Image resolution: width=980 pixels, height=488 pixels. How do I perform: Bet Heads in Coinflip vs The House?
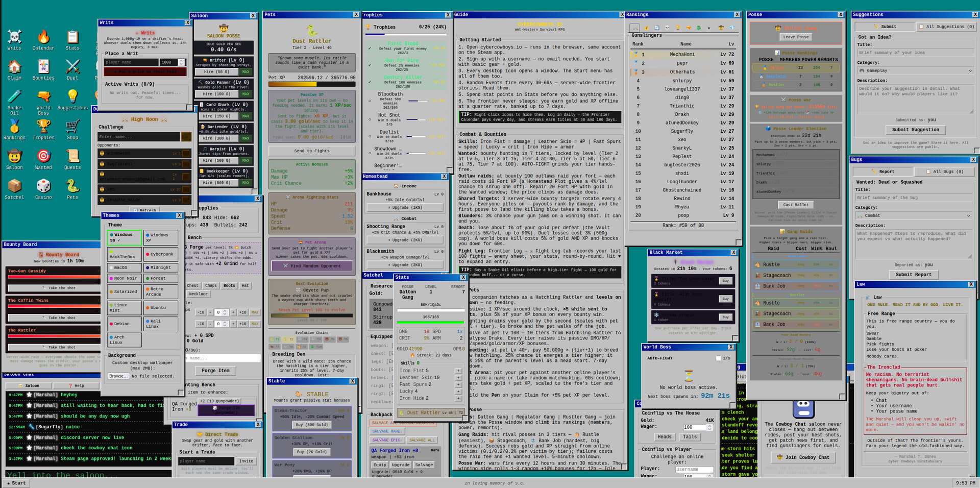[665, 437]
